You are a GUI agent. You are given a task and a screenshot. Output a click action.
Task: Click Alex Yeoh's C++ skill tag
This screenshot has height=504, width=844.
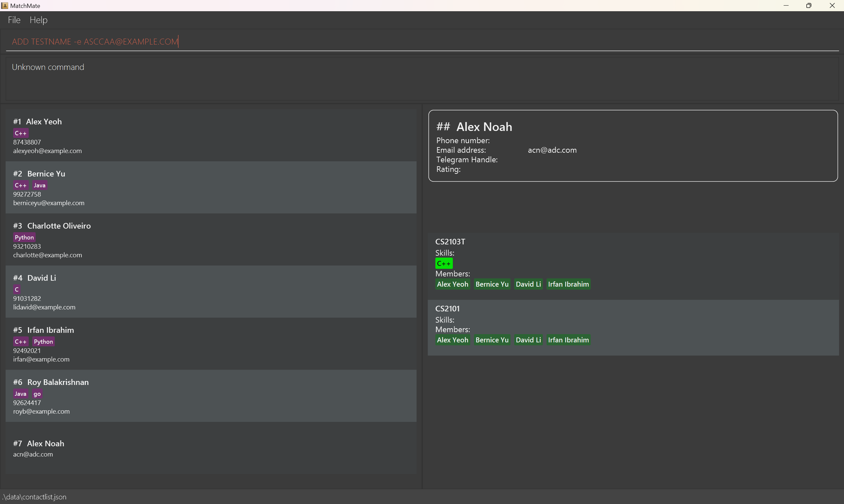point(21,133)
